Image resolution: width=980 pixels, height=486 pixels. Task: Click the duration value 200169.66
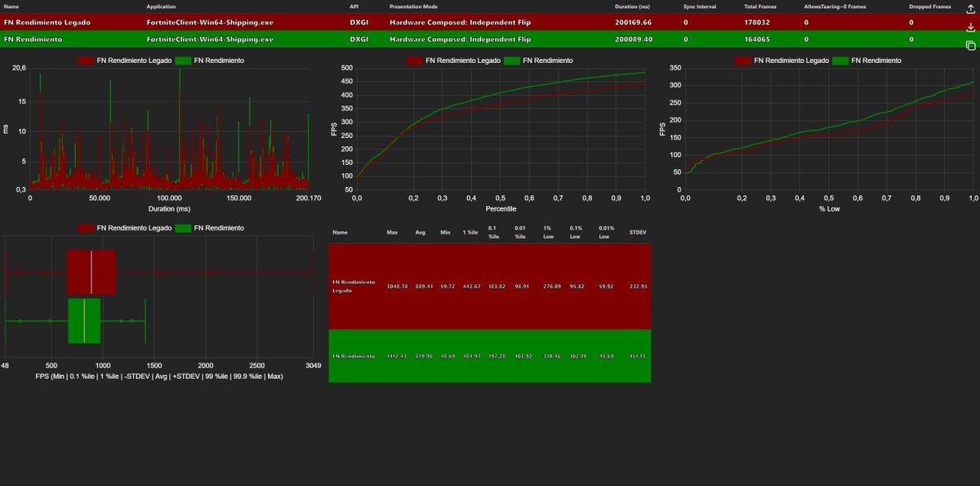(634, 22)
